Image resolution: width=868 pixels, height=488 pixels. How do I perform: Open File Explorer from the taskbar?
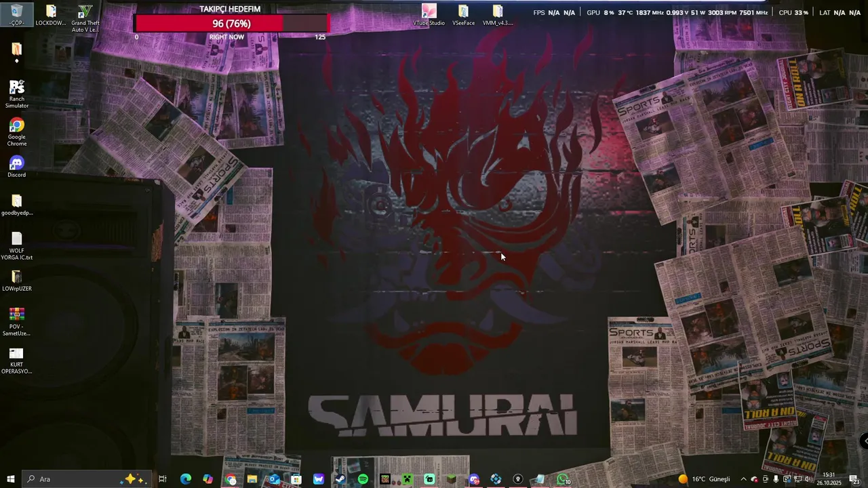point(252,479)
